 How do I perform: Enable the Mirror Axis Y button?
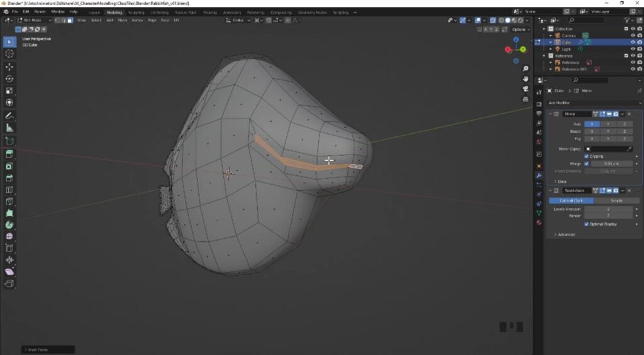click(x=608, y=124)
